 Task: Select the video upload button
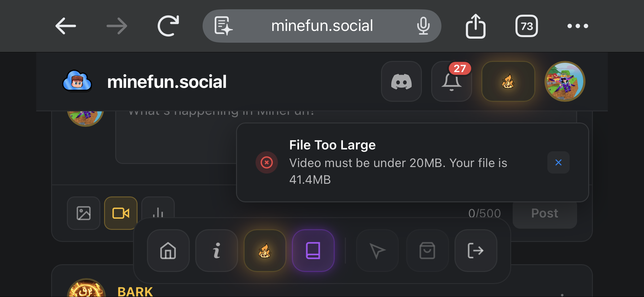121,213
